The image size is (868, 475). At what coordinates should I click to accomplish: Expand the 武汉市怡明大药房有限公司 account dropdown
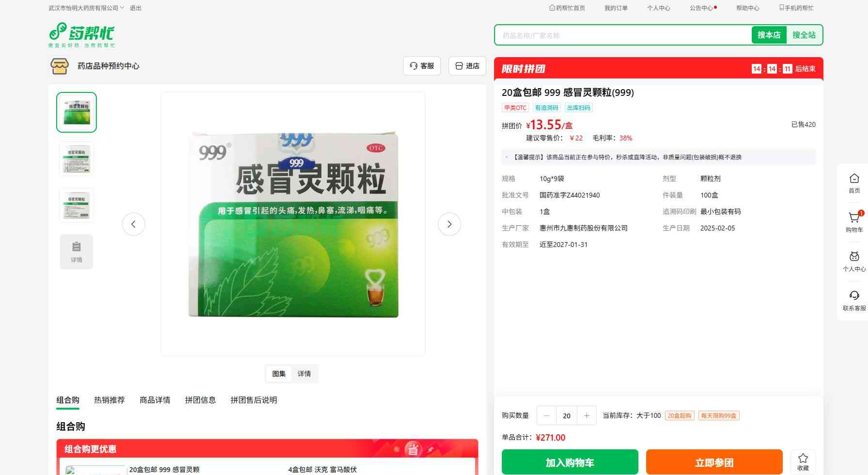coord(86,8)
